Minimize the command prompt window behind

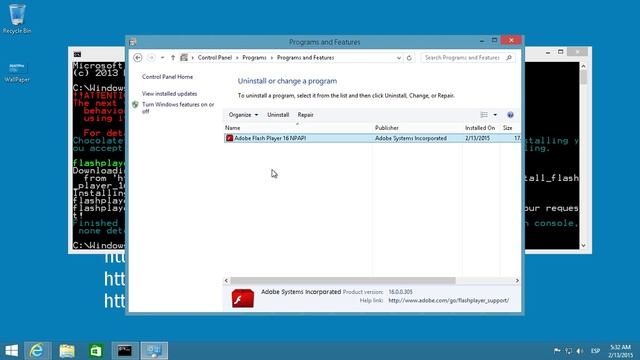point(548,52)
